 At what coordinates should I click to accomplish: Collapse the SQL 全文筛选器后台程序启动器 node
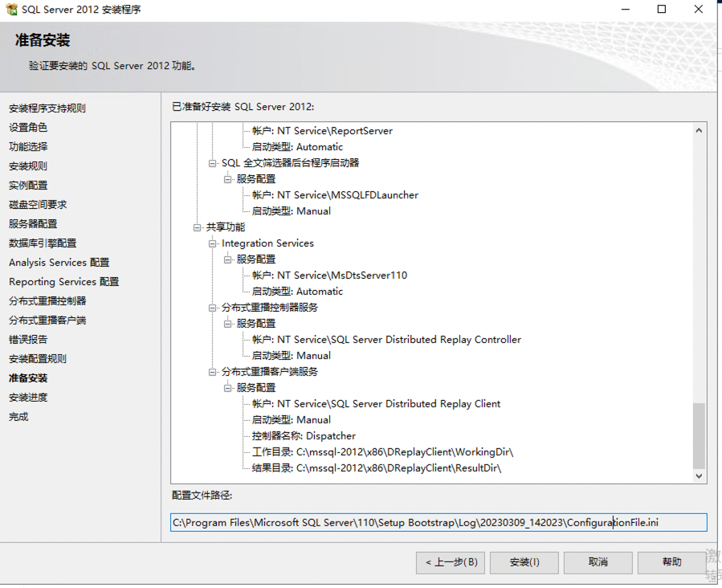pos(213,163)
